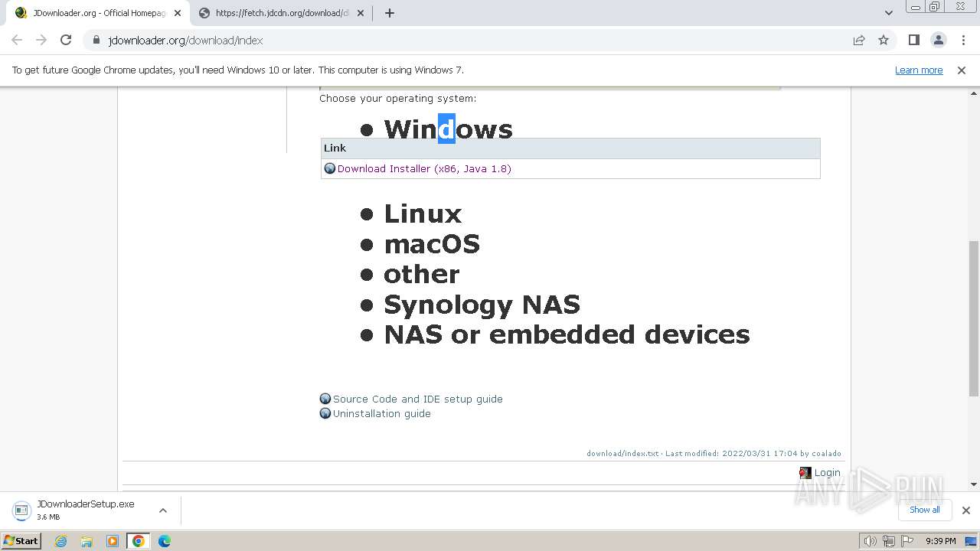
Task: Expand the NAS or embedded devices section
Action: coord(567,334)
